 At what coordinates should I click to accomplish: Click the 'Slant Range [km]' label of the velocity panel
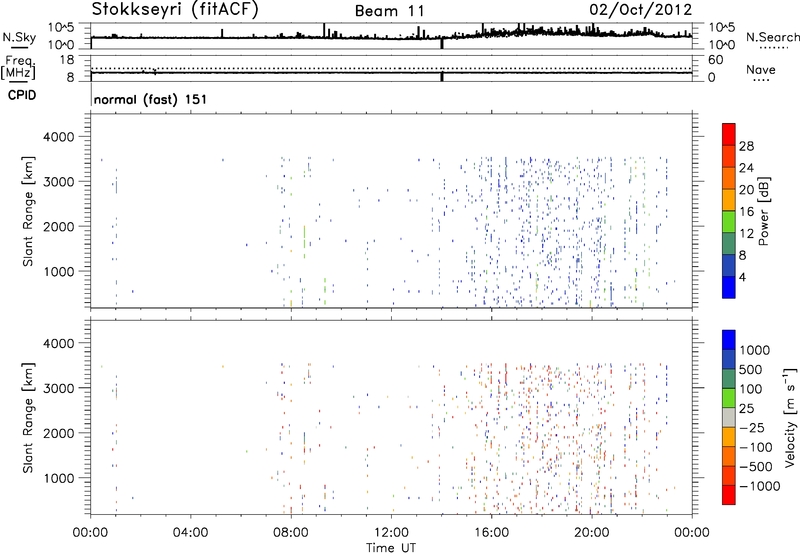pos(28,417)
